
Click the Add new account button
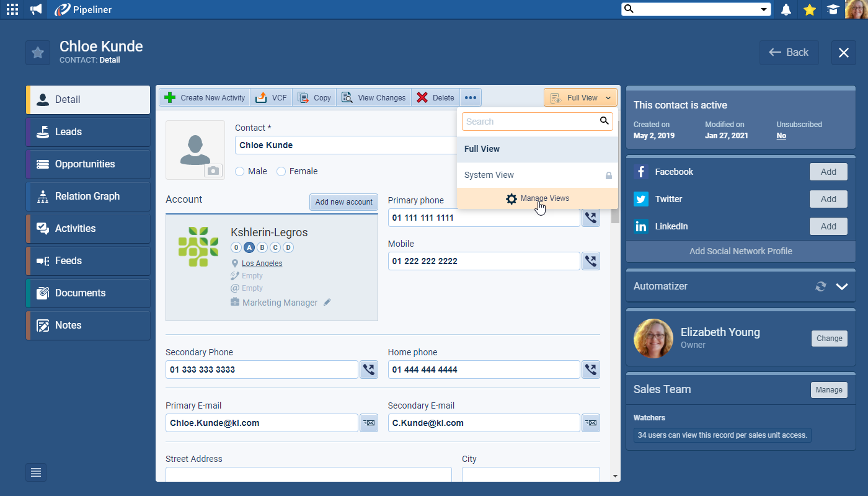point(343,201)
